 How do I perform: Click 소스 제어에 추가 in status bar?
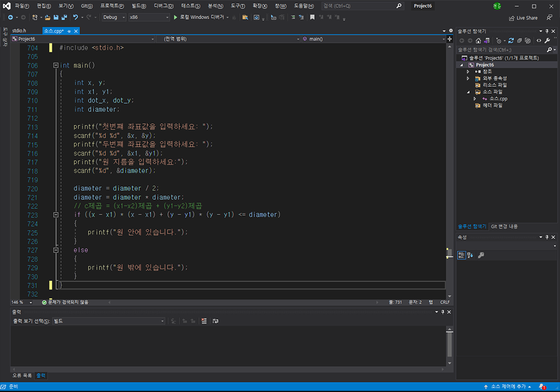pos(507,386)
